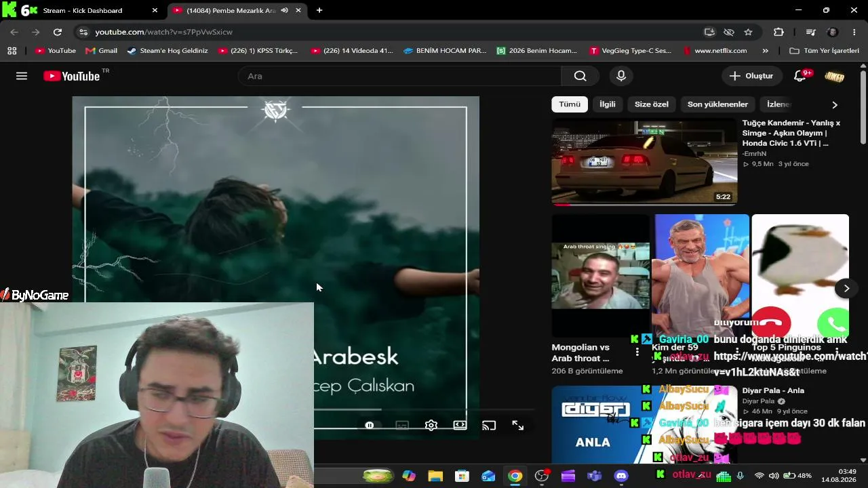
Task: Mute the YouTube tab audio icon
Action: (x=285, y=10)
